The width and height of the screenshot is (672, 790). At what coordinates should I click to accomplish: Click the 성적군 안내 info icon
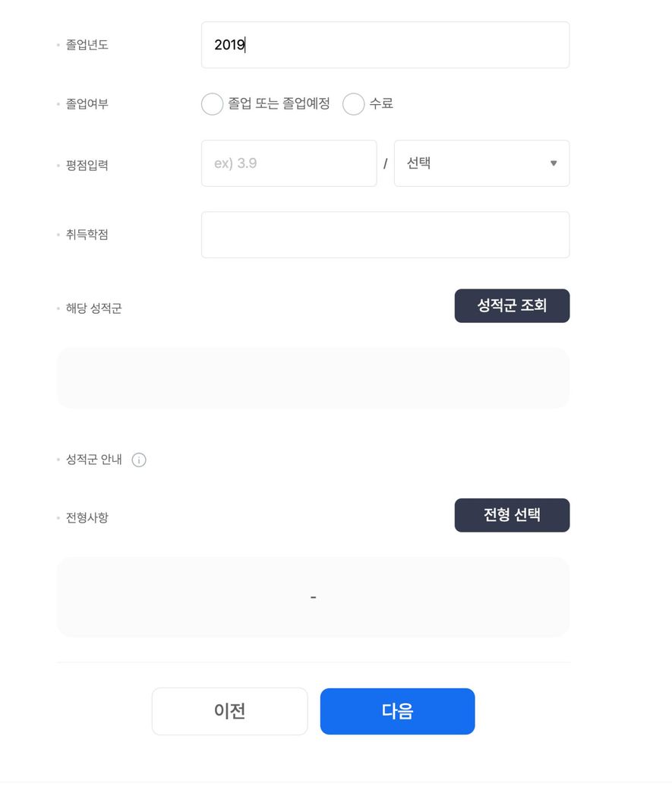click(x=139, y=460)
